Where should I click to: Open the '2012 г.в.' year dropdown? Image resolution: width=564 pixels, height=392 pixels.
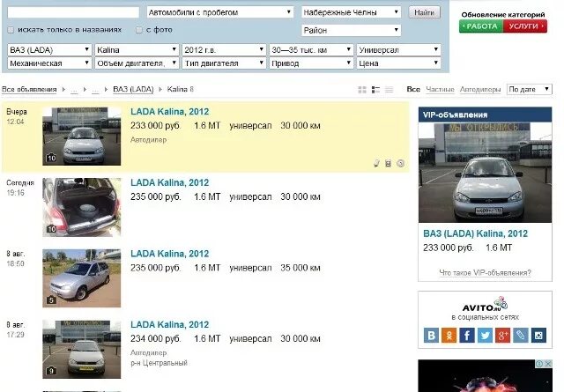(x=224, y=50)
